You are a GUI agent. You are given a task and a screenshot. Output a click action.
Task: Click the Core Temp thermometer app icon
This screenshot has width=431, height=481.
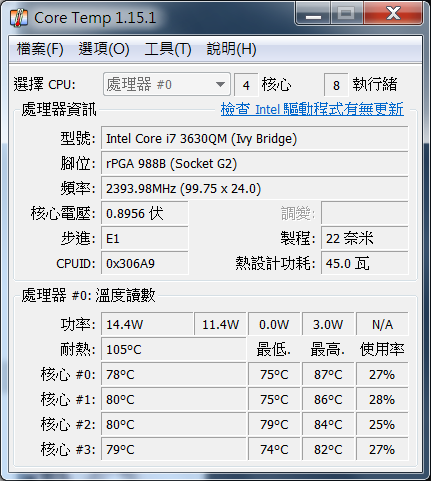19,18
